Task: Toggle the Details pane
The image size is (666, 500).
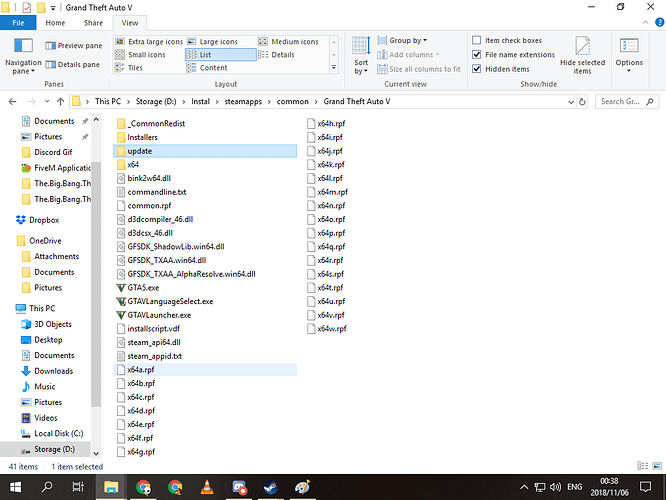Action: 73,65
